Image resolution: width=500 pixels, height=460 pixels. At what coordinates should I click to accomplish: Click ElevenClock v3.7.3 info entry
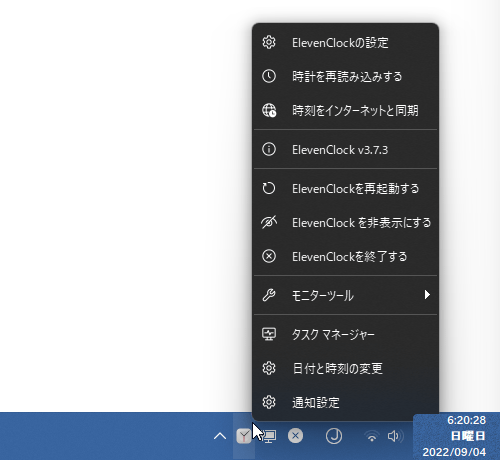tap(345, 150)
